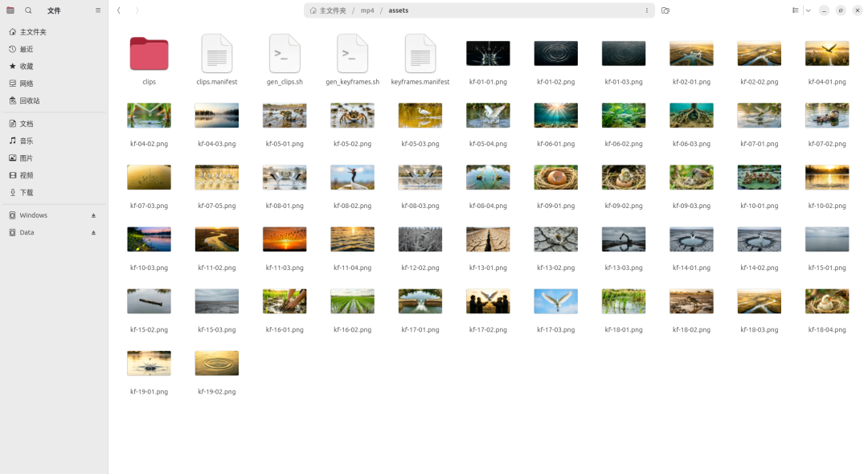Navigate to 主文件夹 in the path bar
Viewport: 868px width, 474px height.
(x=328, y=10)
